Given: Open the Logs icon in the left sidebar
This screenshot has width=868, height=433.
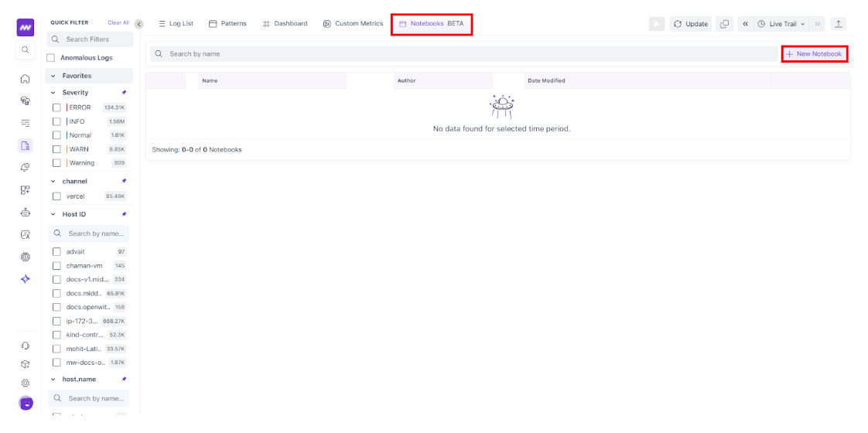Looking at the screenshot, I should [25, 145].
